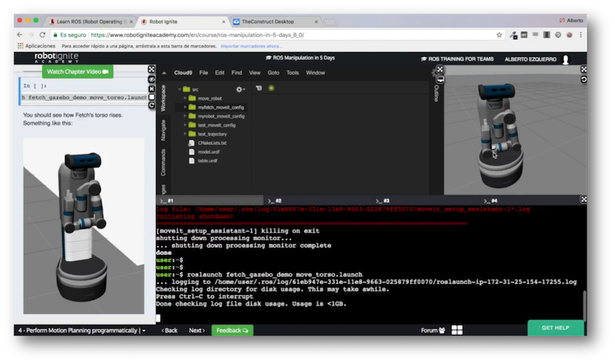
Task: Reload the browser page
Action: (x=42, y=35)
